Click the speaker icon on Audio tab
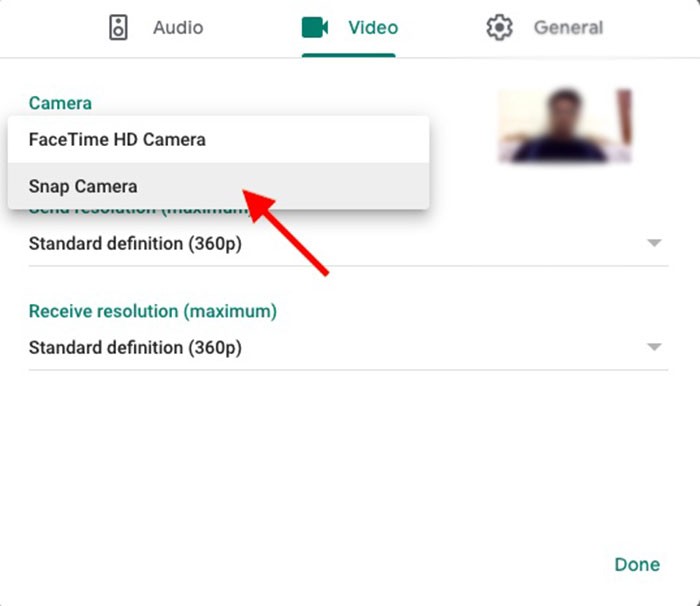 click(119, 28)
